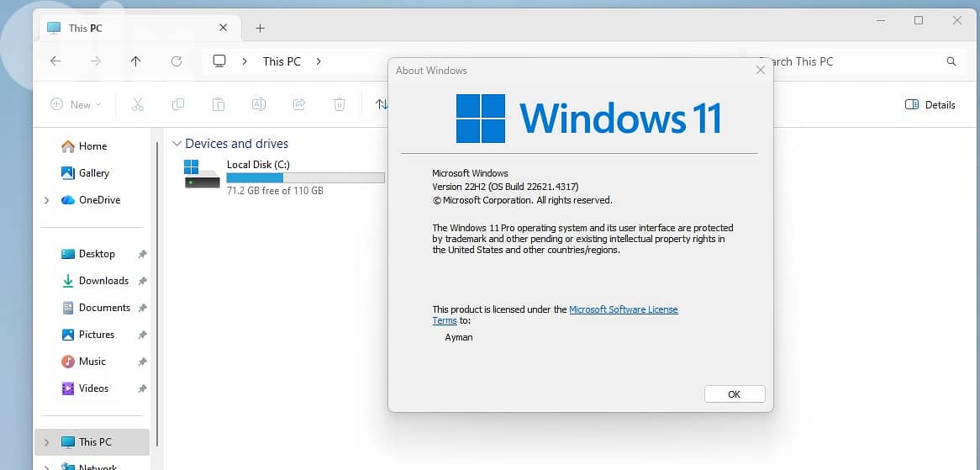Add a new File Explorer tab
980x470 pixels.
pos(260,28)
